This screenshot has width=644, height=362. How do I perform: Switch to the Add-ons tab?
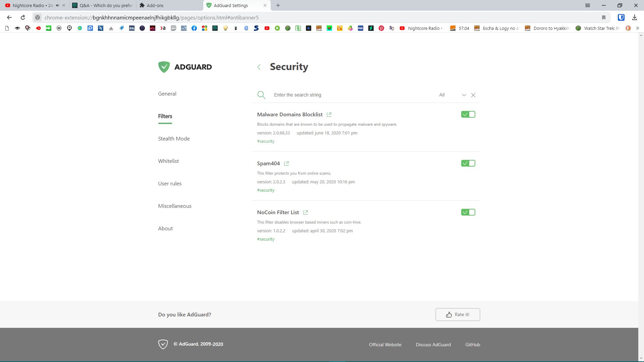click(x=169, y=5)
